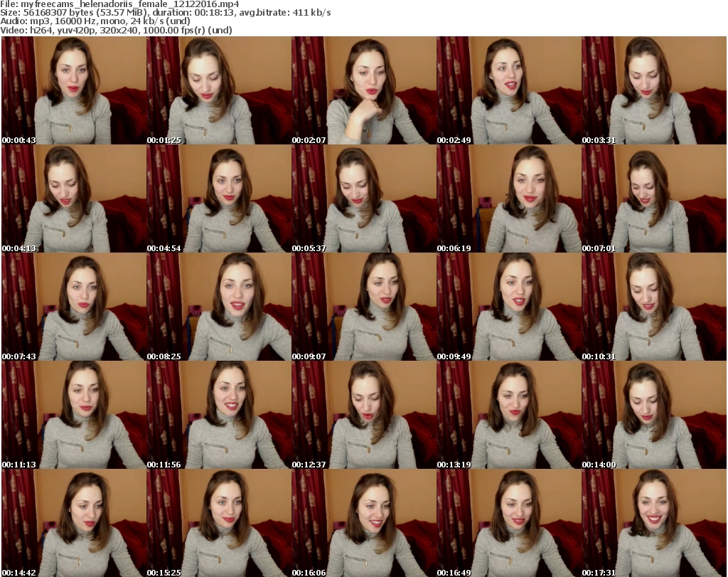Click the File name line in the header
The width and height of the screenshot is (728, 577).
[119, 4]
